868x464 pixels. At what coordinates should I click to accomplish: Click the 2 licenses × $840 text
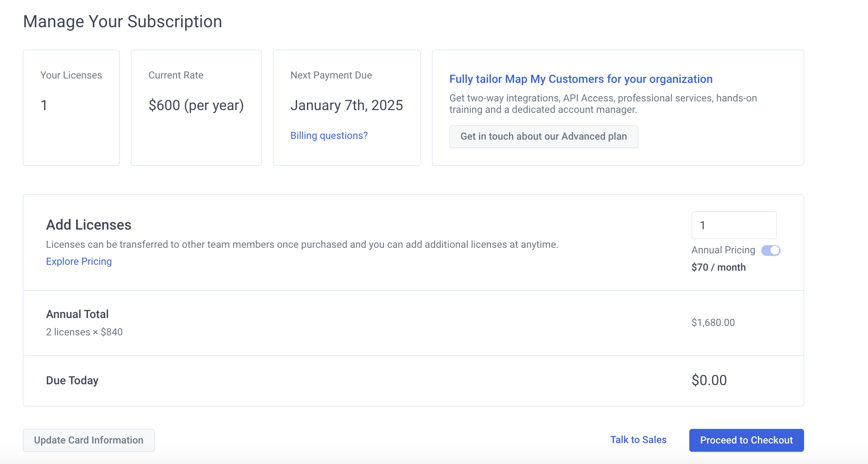[84, 332]
